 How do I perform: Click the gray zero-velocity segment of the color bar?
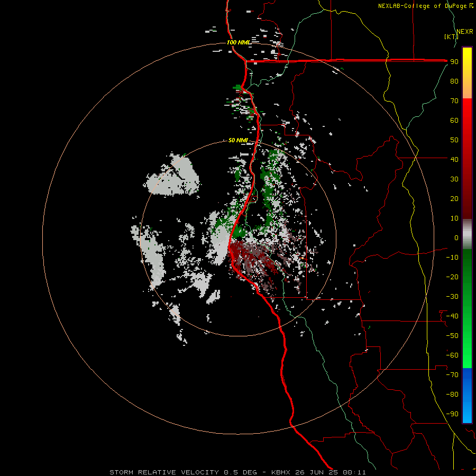pos(467,234)
